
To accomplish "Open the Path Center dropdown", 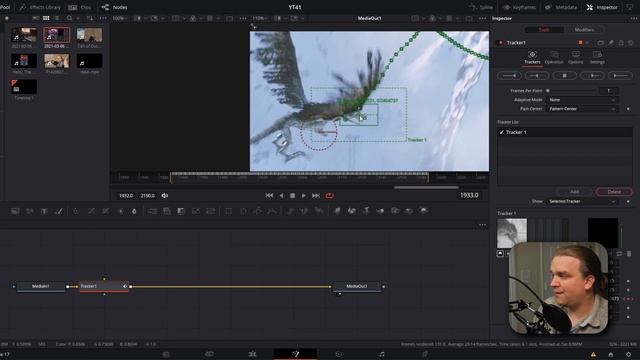I will (x=582, y=109).
